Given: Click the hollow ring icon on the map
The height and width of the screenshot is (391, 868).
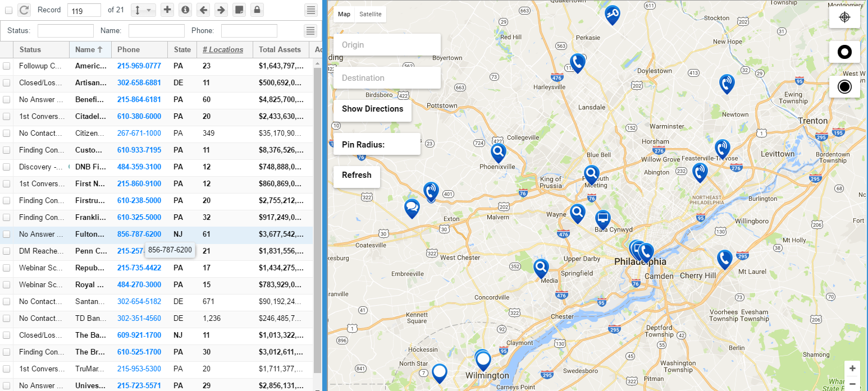Looking at the screenshot, I should click(x=844, y=52).
